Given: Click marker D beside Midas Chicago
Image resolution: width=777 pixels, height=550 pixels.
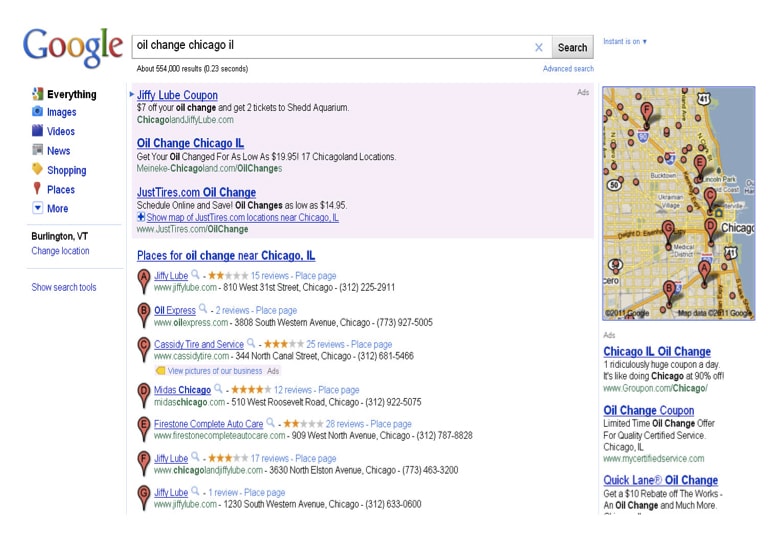Looking at the screenshot, I should (144, 395).
